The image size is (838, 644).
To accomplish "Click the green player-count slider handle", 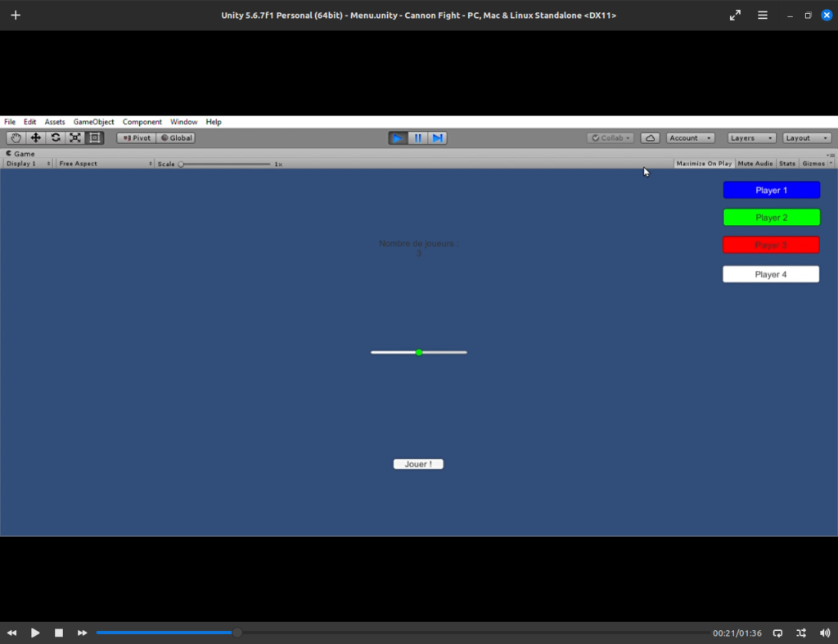I will pos(419,353).
